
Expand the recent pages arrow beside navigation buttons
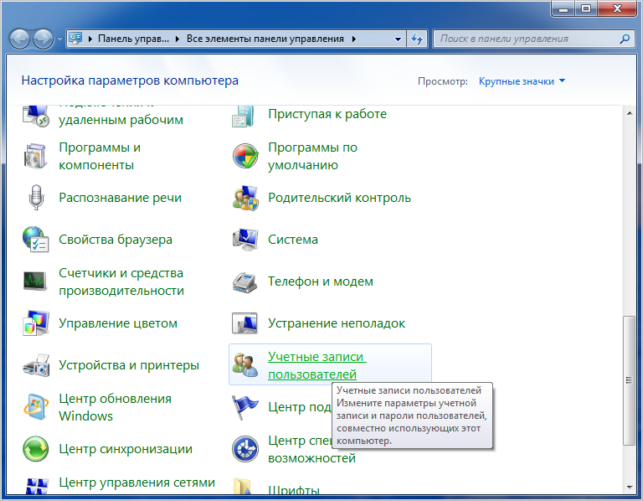tap(60, 39)
